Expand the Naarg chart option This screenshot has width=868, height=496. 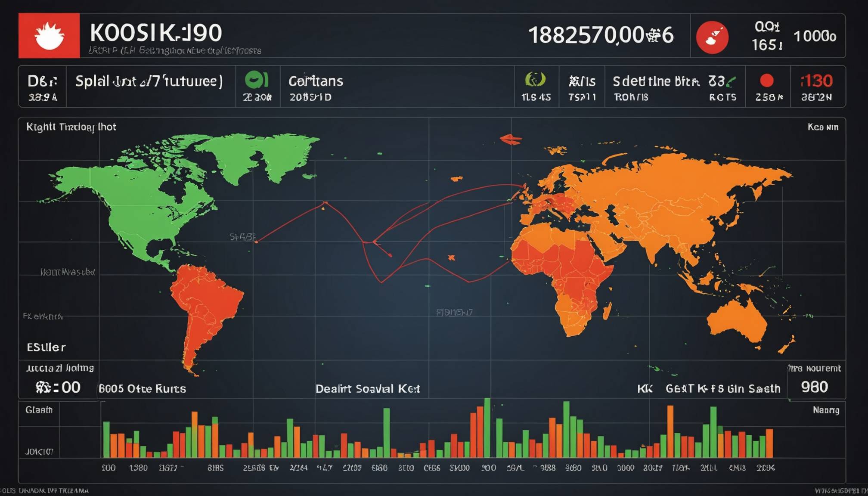(826, 410)
